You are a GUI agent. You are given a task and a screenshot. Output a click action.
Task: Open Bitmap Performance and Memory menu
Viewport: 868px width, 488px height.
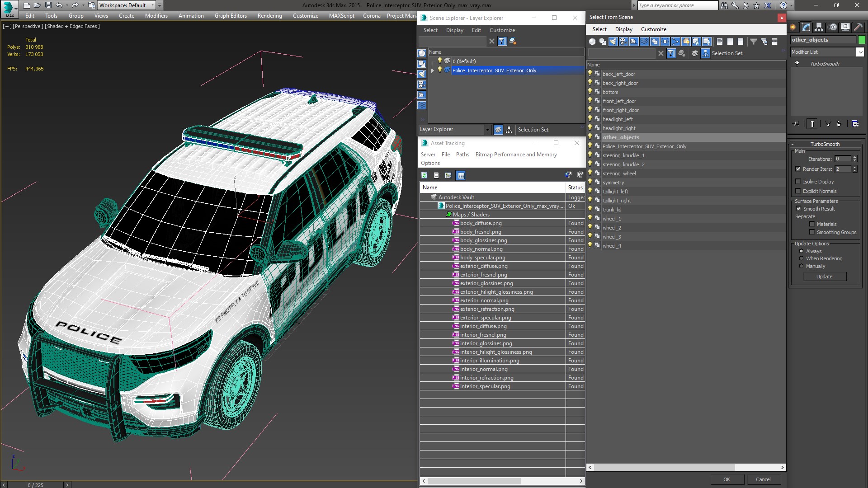coord(516,155)
